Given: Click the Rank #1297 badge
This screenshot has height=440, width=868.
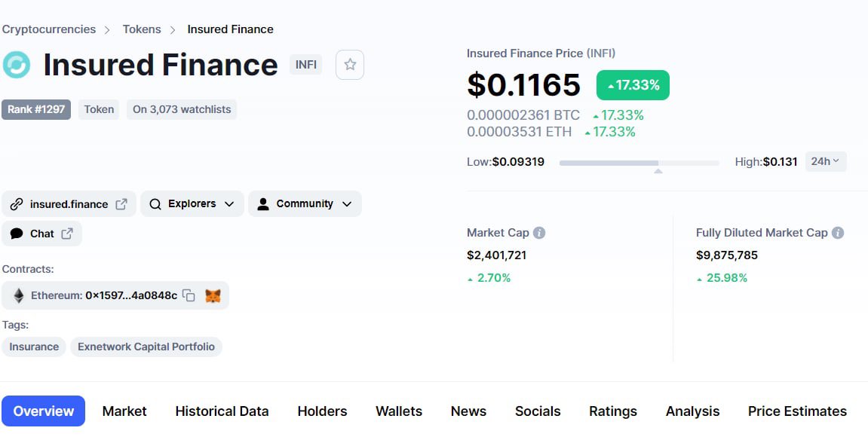Looking at the screenshot, I should coord(36,109).
